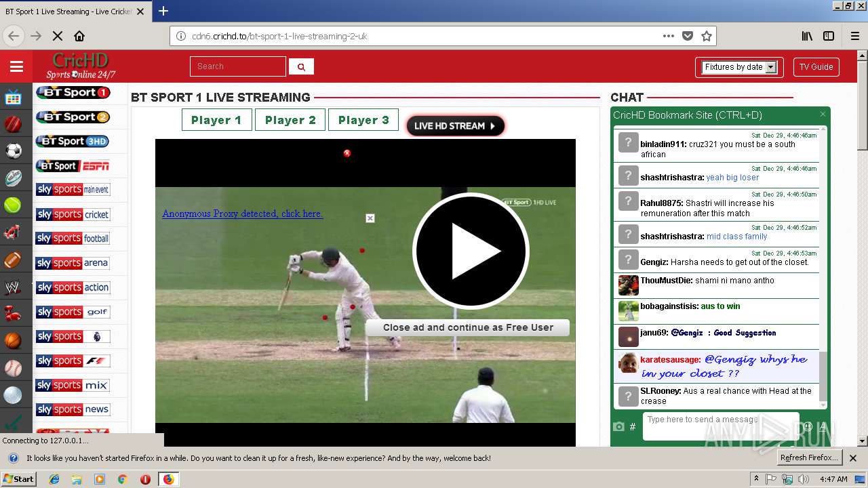This screenshot has width=868, height=488.
Task: Open the page actions three-dots menu
Action: click(669, 36)
